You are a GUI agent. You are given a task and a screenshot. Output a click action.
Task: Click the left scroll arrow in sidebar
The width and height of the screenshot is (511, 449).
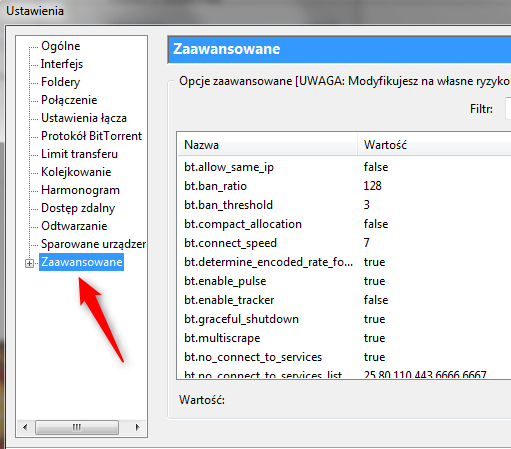point(25,427)
